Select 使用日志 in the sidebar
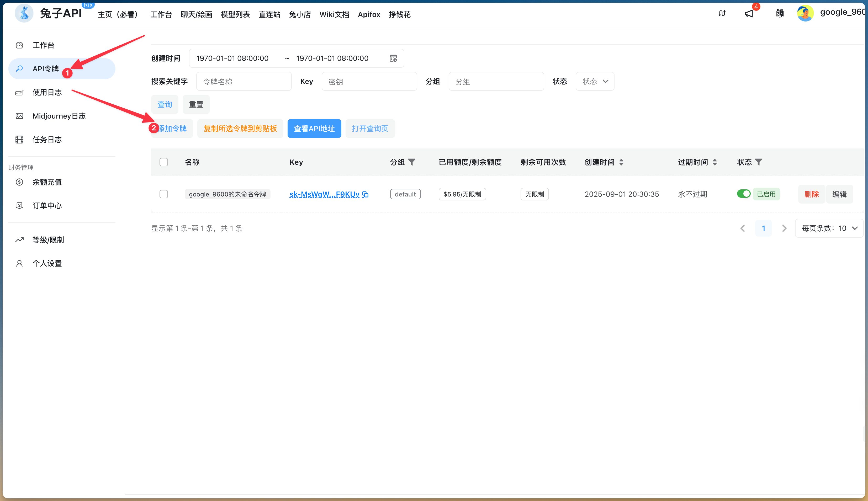868x501 pixels. tap(47, 92)
